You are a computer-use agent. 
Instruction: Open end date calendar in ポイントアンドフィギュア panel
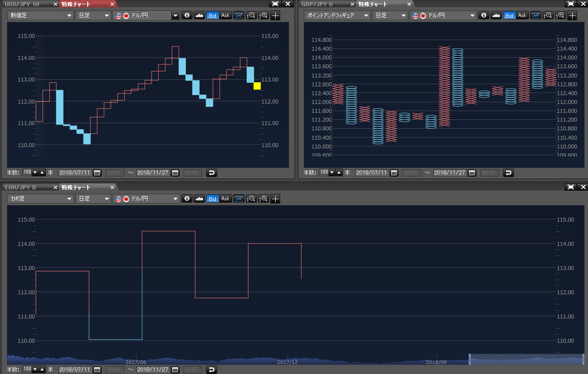(x=472, y=173)
